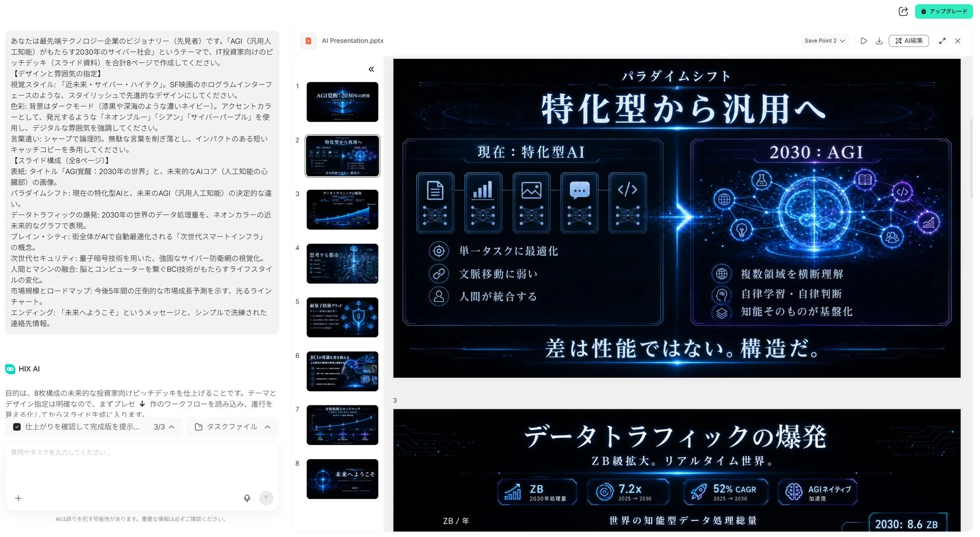Image resolution: width=980 pixels, height=537 pixels.
Task: Select slide 6 thumbnail BCI
Action: click(342, 371)
